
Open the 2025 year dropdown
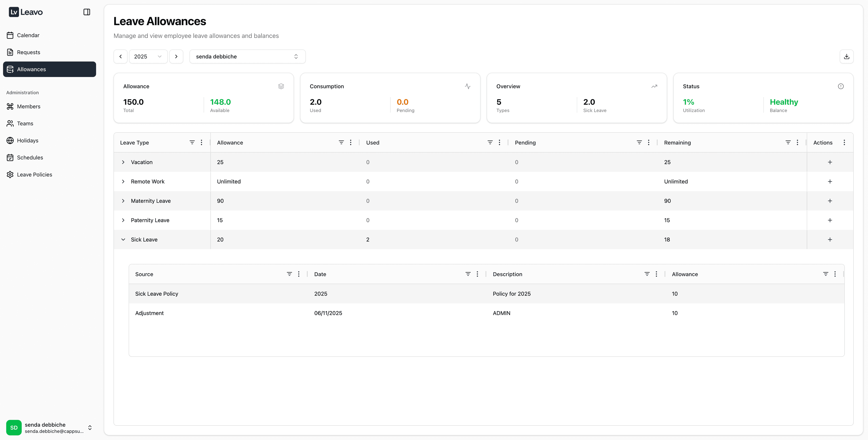point(148,57)
